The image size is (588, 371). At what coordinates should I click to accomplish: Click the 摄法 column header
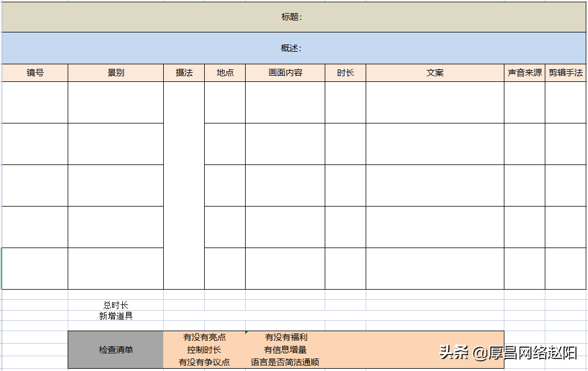pyautogui.click(x=184, y=73)
